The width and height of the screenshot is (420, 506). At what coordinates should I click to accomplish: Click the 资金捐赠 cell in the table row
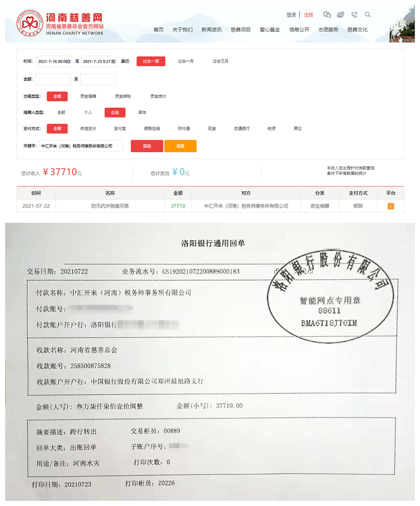tap(320, 206)
